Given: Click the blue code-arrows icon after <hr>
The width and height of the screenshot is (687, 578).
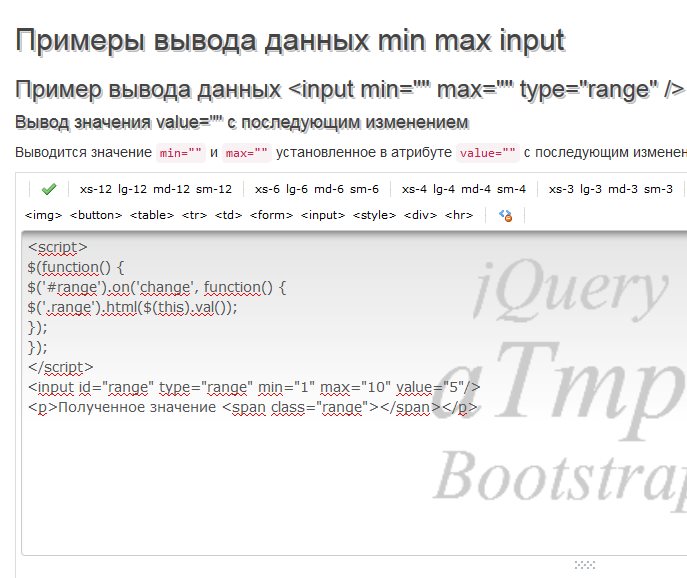Looking at the screenshot, I should [505, 215].
